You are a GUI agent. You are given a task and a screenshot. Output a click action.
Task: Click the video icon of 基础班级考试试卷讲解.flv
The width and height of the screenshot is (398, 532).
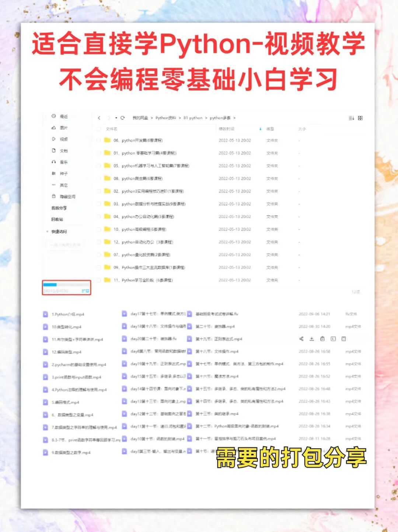click(189, 314)
